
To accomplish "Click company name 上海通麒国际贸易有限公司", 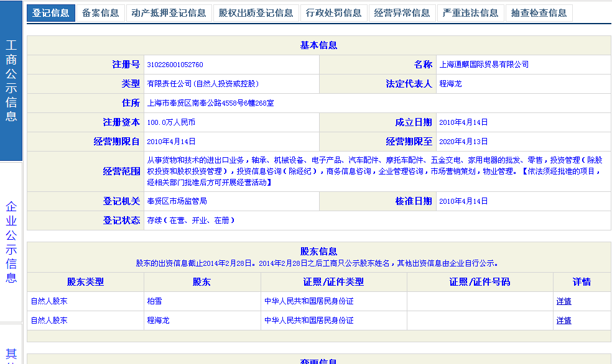I will pyautogui.click(x=484, y=65).
